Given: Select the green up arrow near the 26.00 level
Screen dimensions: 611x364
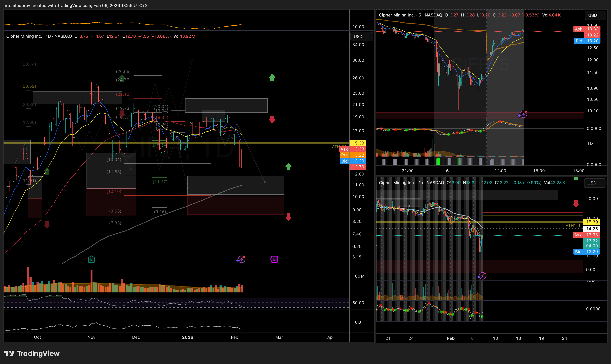Looking at the screenshot, I should click(x=272, y=77).
